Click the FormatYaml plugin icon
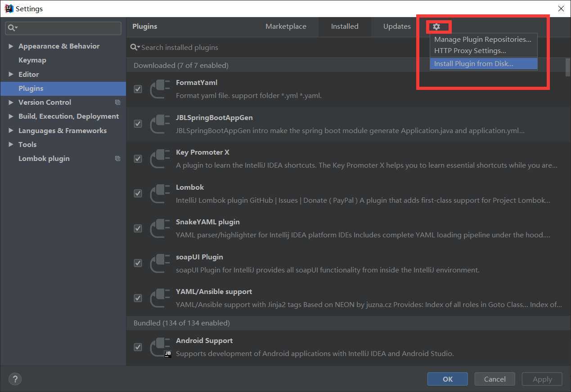The image size is (571, 392). click(160, 89)
